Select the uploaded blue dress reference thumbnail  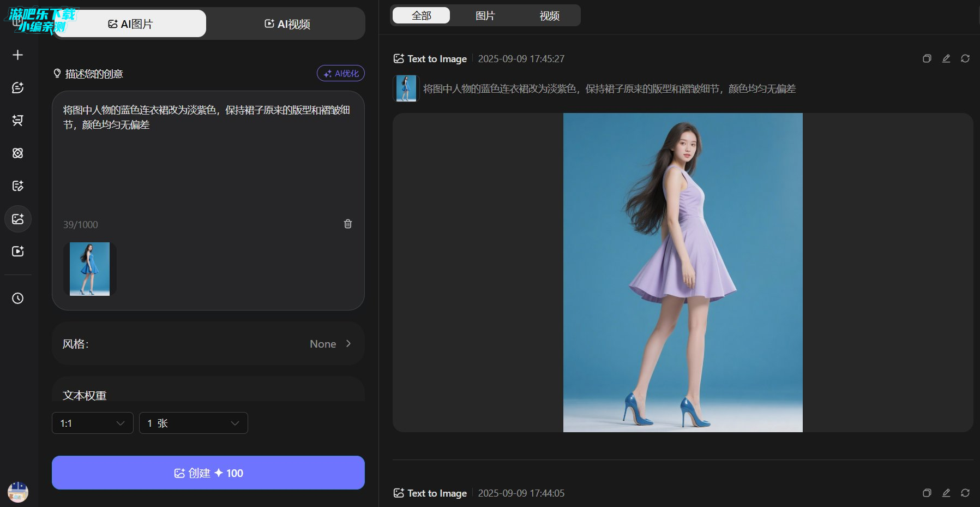tap(89, 269)
